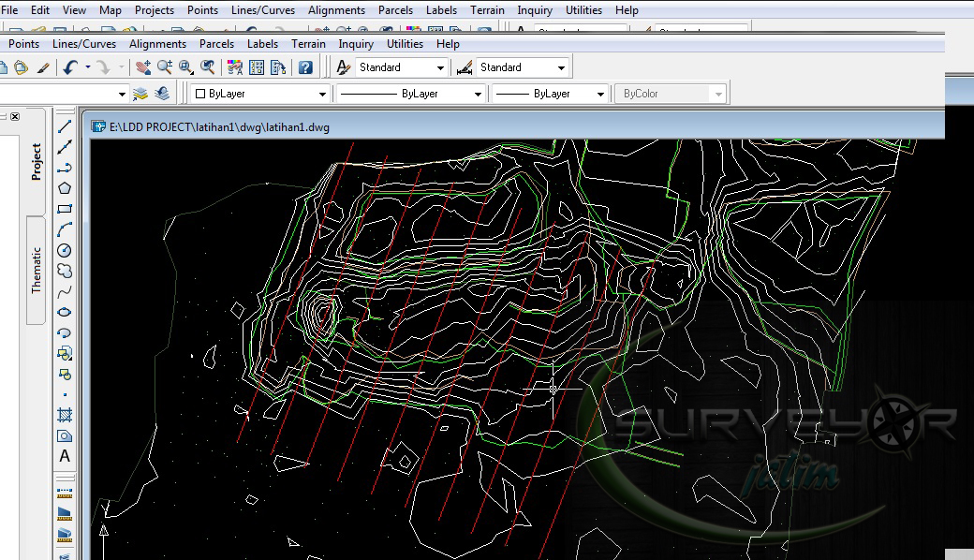Select the Revision Cloud tool

point(64,272)
